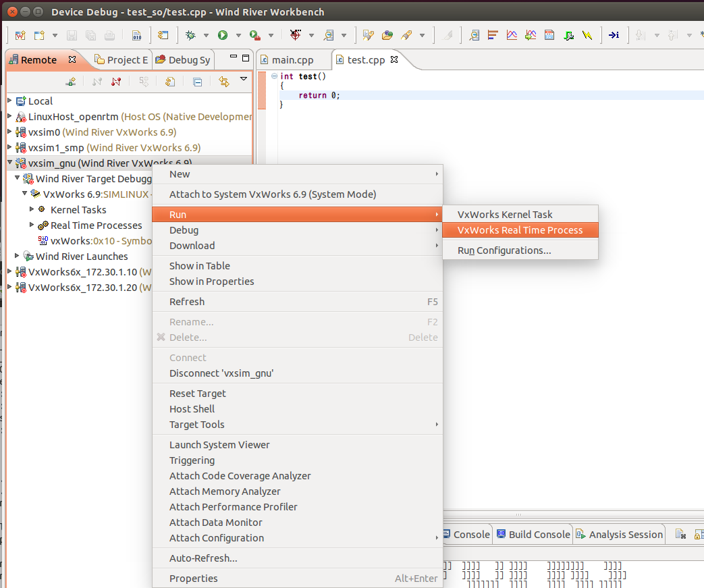
Task: Collapse the test() function fold marker
Action: click(274, 76)
